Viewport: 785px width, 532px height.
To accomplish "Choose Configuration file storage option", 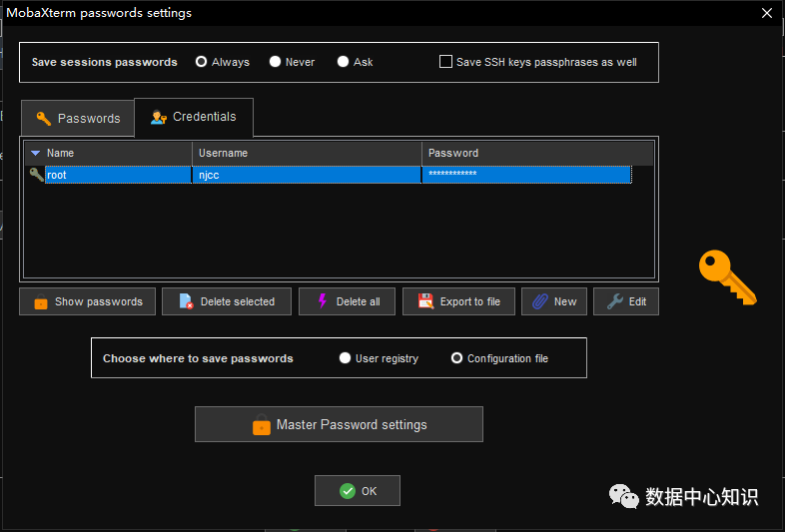I will (457, 358).
